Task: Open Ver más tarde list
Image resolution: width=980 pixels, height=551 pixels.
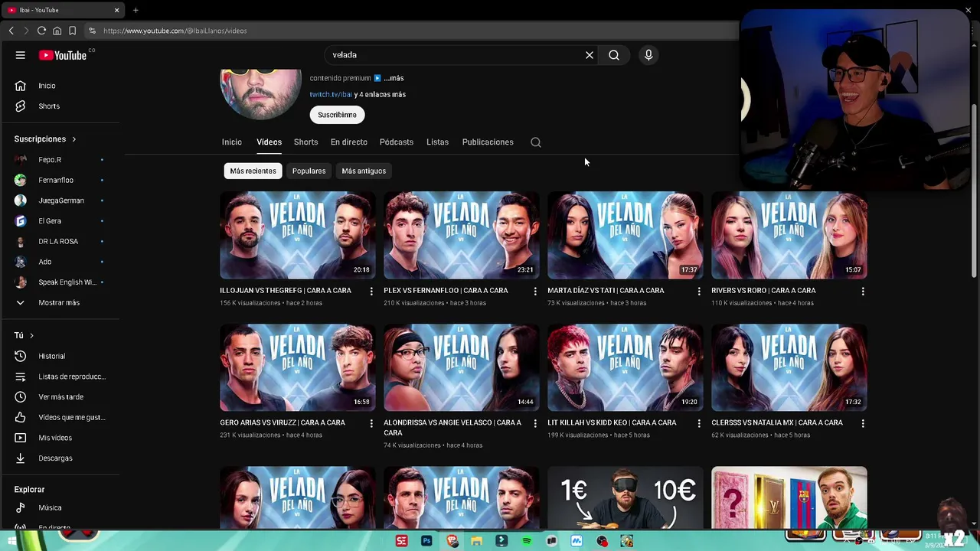Action: 61,397
